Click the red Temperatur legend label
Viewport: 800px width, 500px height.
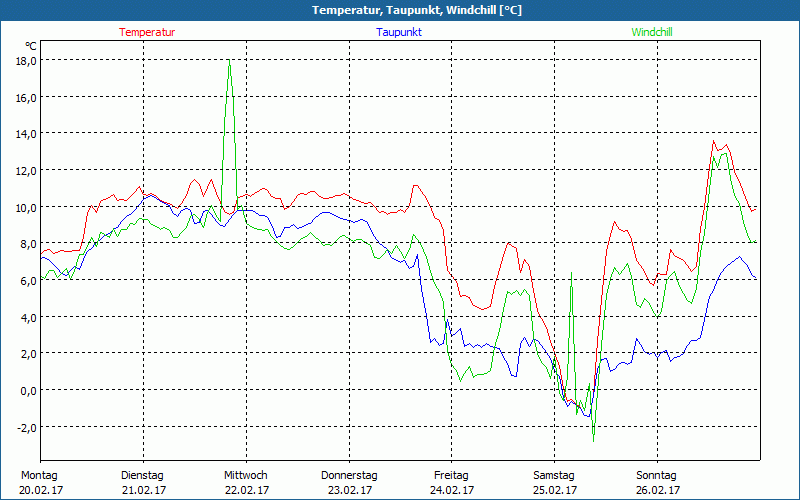147,32
